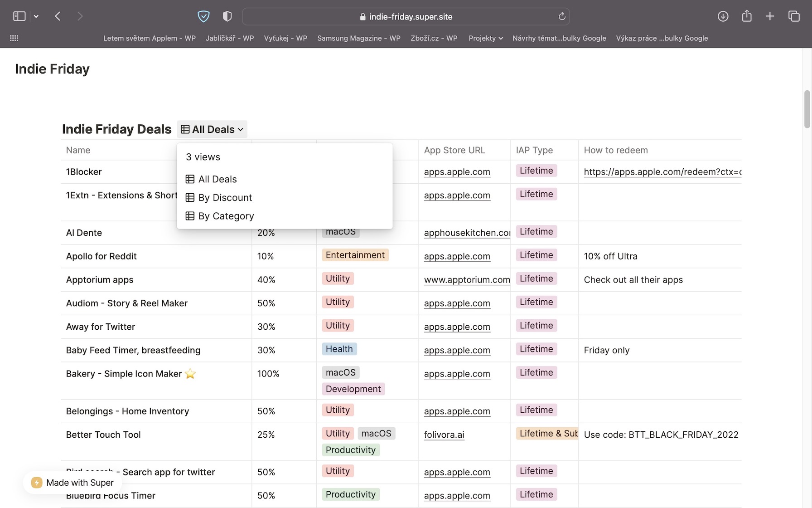Open the www.apptorium.com link
Screen dimensions: 812x508
[467, 280]
